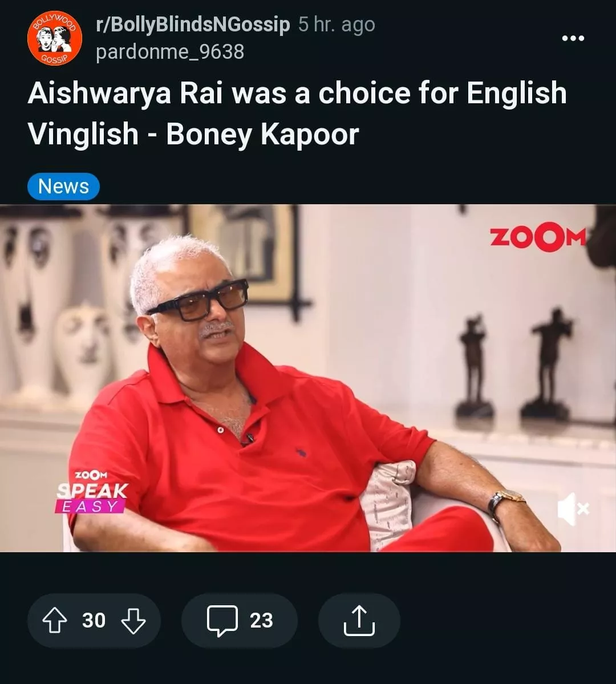Screen dimensions: 616x684
Task: Click "Boney Kapoor" in the post title
Action: click(262, 134)
